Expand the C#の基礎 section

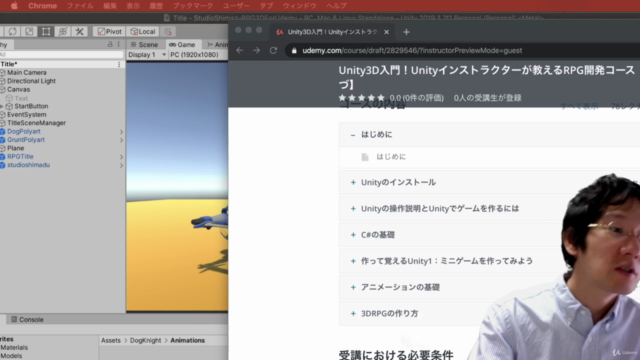[x=353, y=235]
